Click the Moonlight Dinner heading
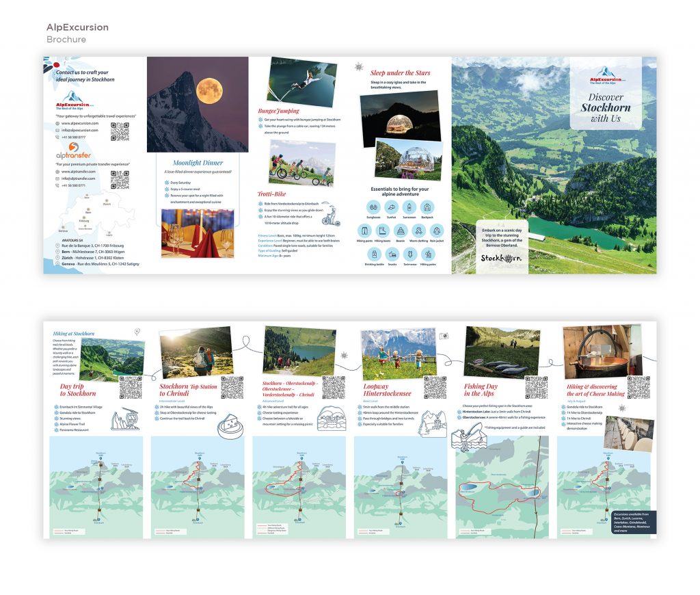This screenshot has height=595, width=700. (x=198, y=163)
